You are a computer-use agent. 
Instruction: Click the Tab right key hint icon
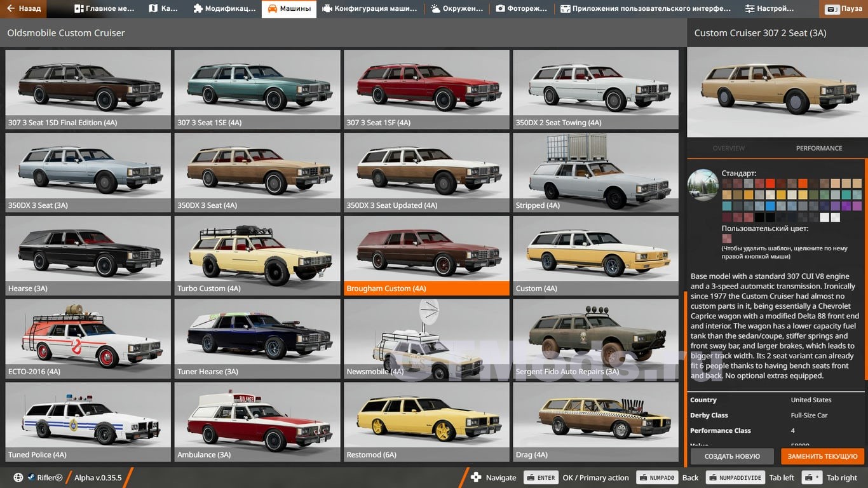(x=812, y=478)
